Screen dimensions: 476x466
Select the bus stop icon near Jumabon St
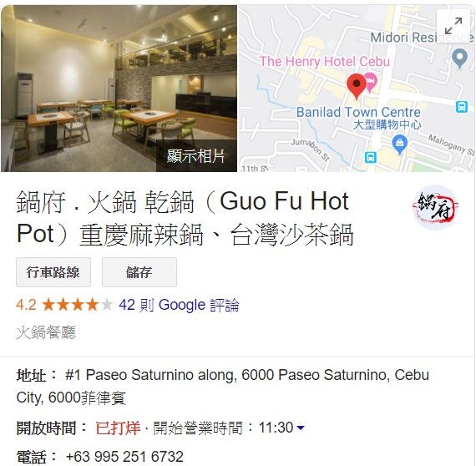tap(370, 157)
